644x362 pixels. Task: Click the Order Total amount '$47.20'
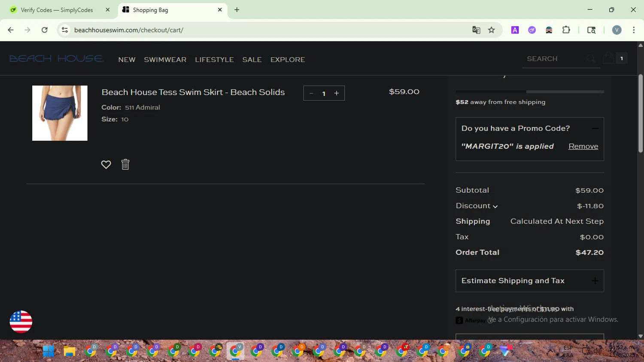click(589, 252)
